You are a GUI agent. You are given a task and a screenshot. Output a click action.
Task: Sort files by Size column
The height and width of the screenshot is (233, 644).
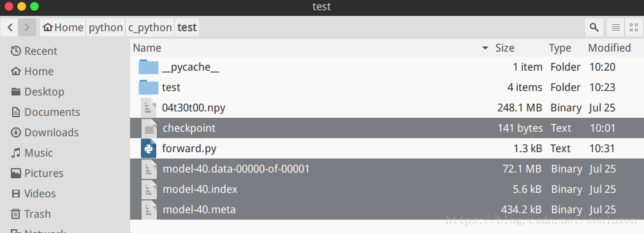504,48
